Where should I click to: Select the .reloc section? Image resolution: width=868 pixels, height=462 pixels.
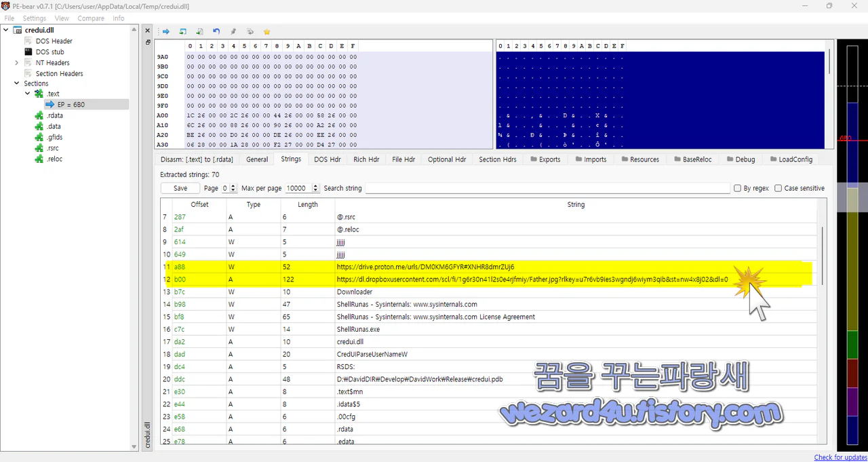54,159
